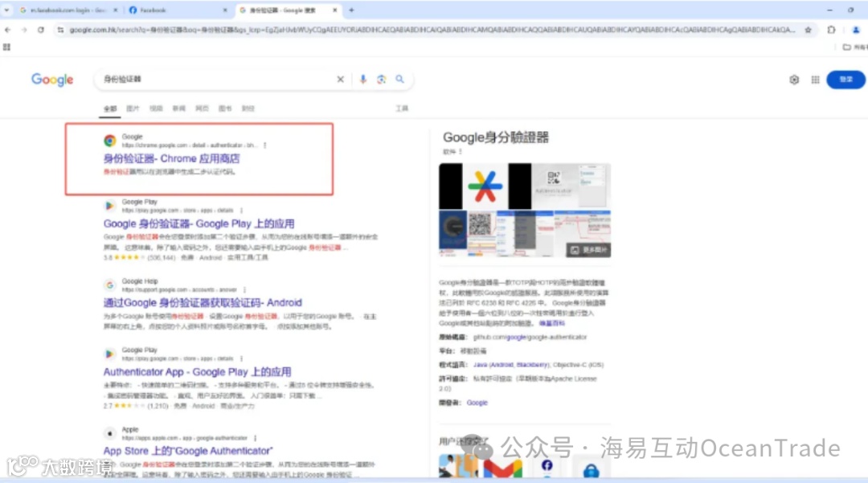Screen dimensions: 868x483
Task: Select the 新闻 (News) results tab
Action: (178, 108)
